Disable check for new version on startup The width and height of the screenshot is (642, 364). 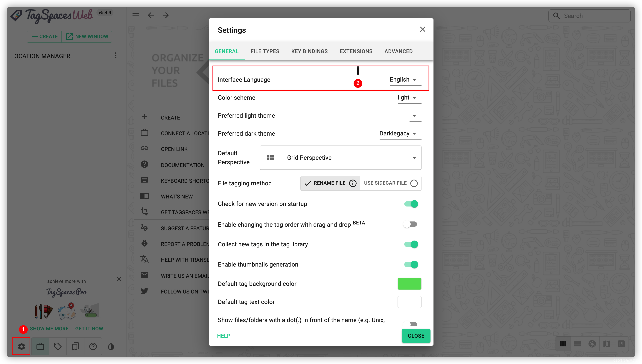411,204
